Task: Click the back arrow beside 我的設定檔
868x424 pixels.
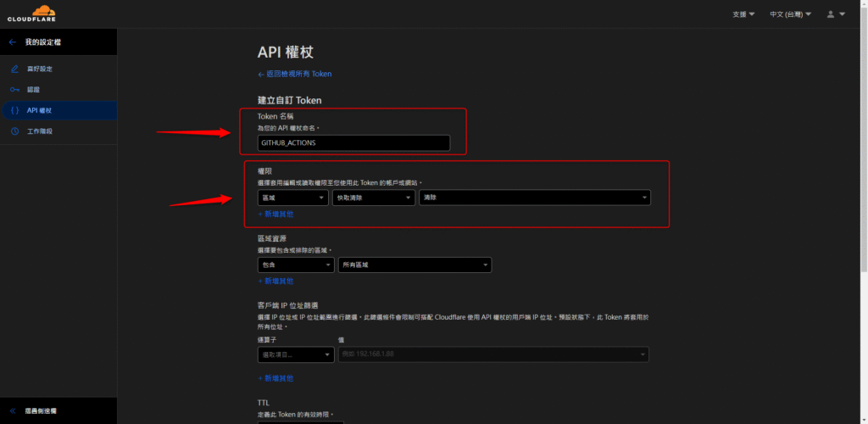Action: click(x=12, y=42)
